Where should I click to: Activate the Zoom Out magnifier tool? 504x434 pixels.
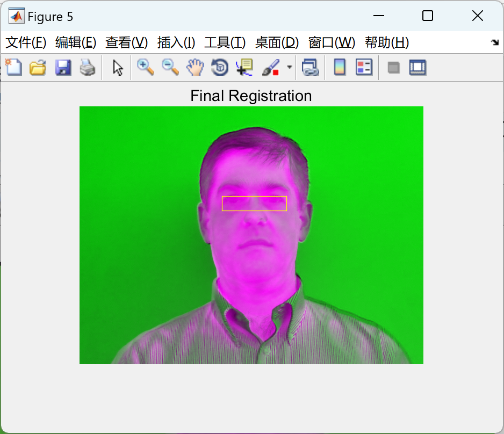(170, 68)
